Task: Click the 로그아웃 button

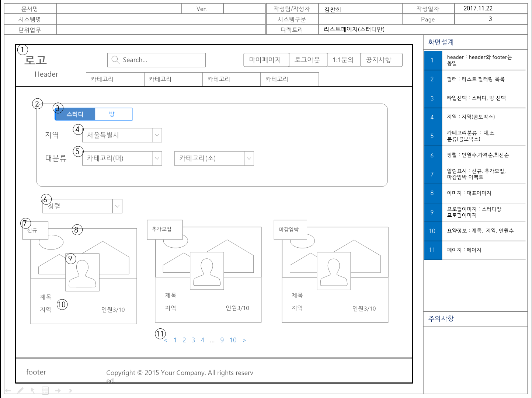Action: (x=308, y=60)
